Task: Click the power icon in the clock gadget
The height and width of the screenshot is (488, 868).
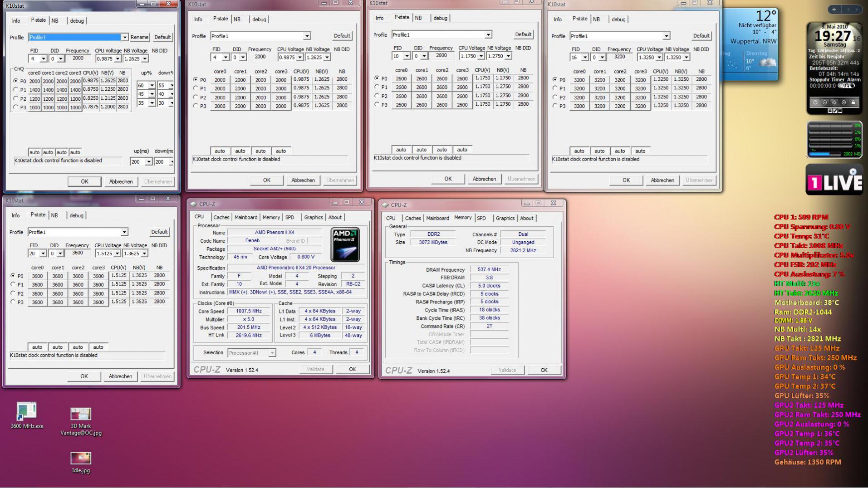Action: tap(815, 102)
